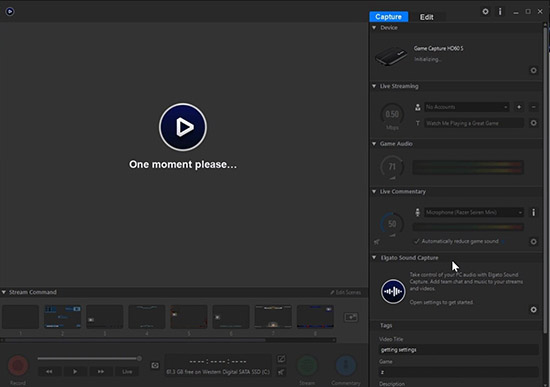This screenshot has width=550, height=387.
Task: Click free space text on Western Digital SSD
Action: (218, 372)
